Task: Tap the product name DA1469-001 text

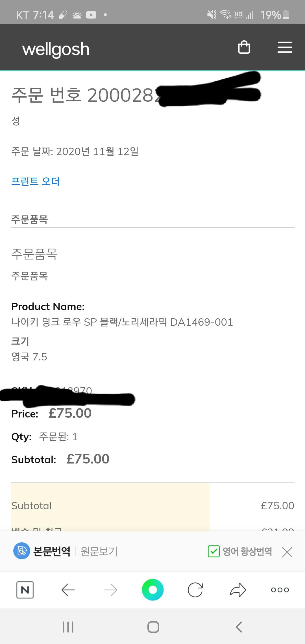Action: 122,322
